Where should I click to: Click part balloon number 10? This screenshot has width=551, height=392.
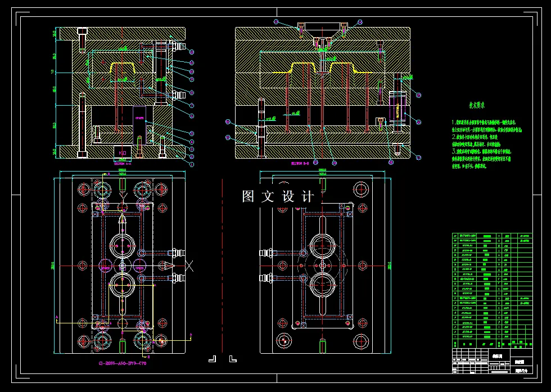pos(192,71)
